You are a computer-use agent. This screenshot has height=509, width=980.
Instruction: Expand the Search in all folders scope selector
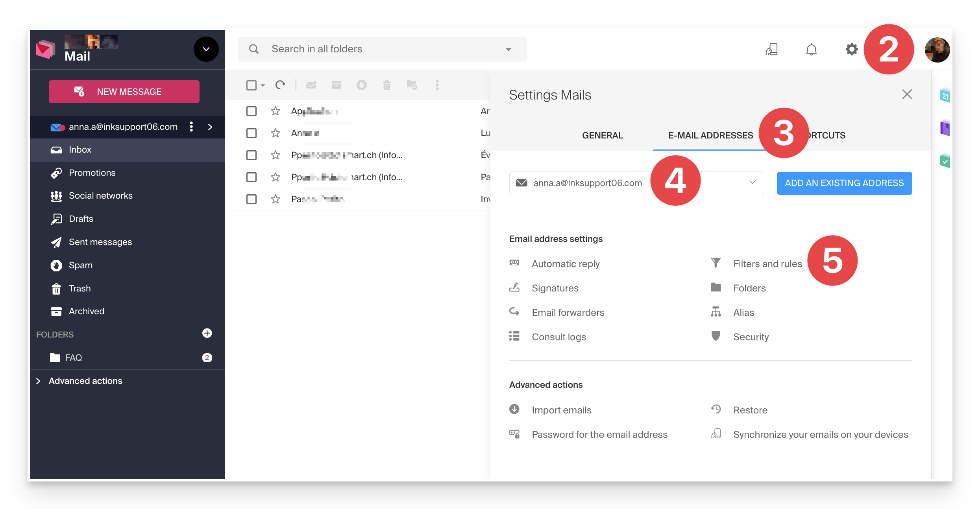pyautogui.click(x=508, y=49)
